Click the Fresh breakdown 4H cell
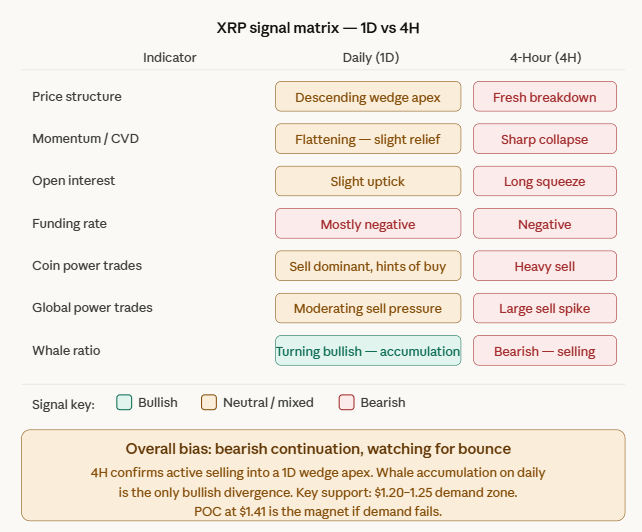The width and height of the screenshot is (642, 532). [x=544, y=97]
